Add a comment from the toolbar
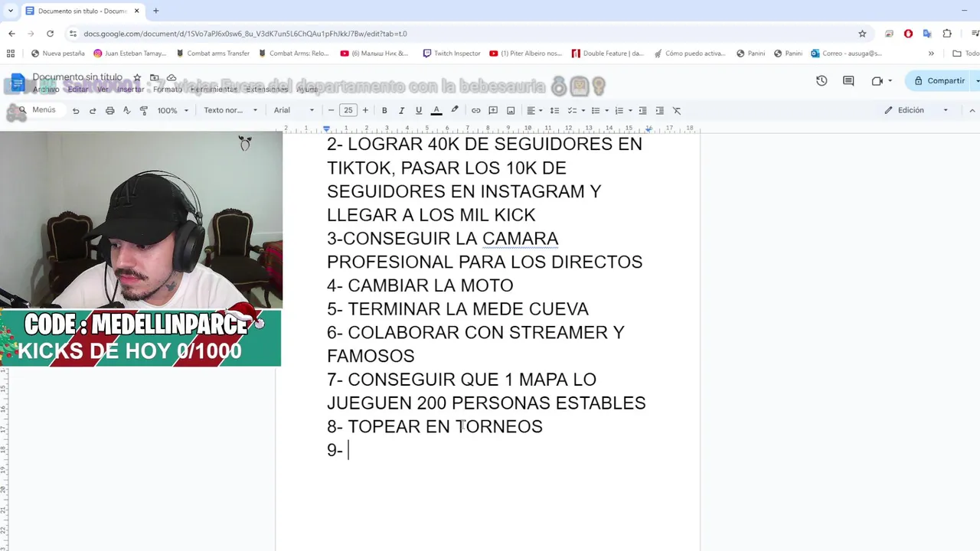Image resolution: width=980 pixels, height=551 pixels. coord(493,110)
